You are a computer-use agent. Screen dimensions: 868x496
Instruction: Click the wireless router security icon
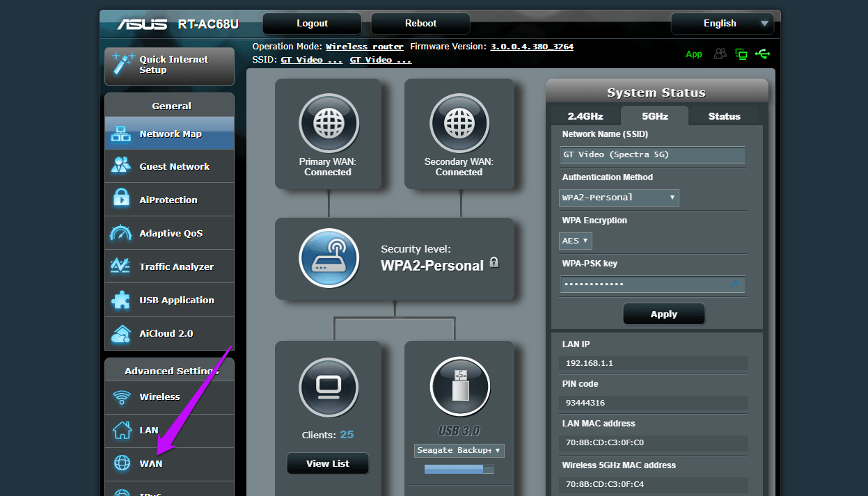(x=329, y=258)
